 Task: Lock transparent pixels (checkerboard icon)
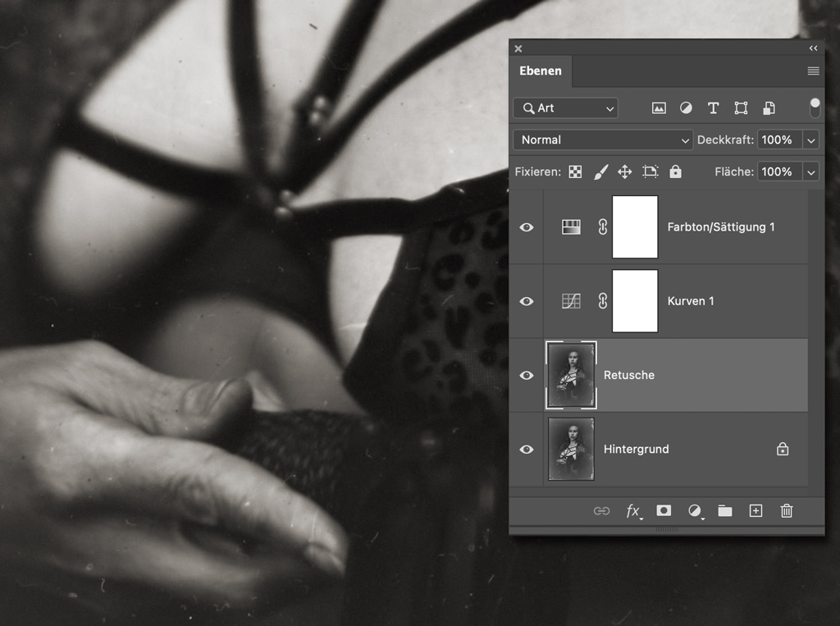(575, 172)
